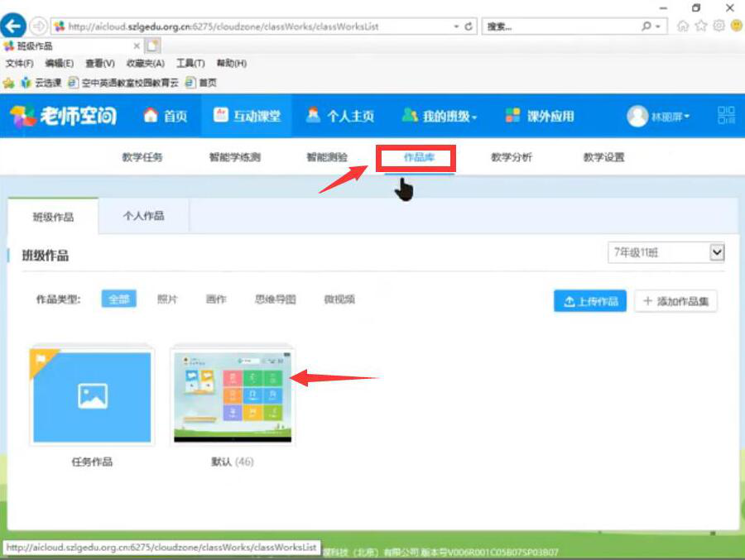Image resolution: width=745 pixels, height=560 pixels.
Task: Click the 默认 (46) album label
Action: (x=233, y=462)
